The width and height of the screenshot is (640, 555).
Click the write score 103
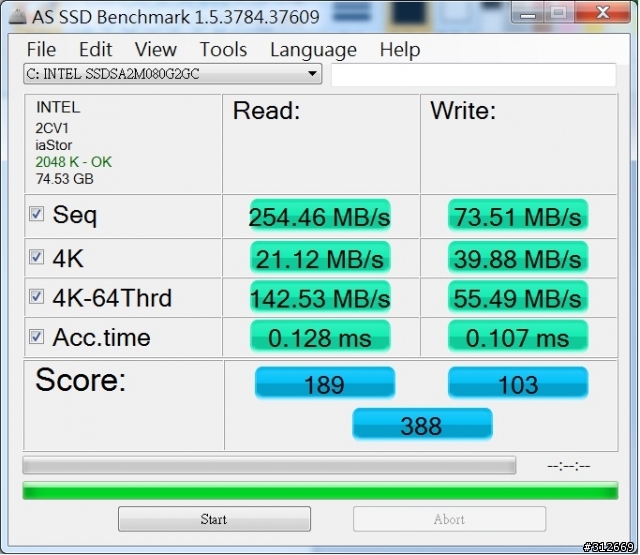pos(518,383)
